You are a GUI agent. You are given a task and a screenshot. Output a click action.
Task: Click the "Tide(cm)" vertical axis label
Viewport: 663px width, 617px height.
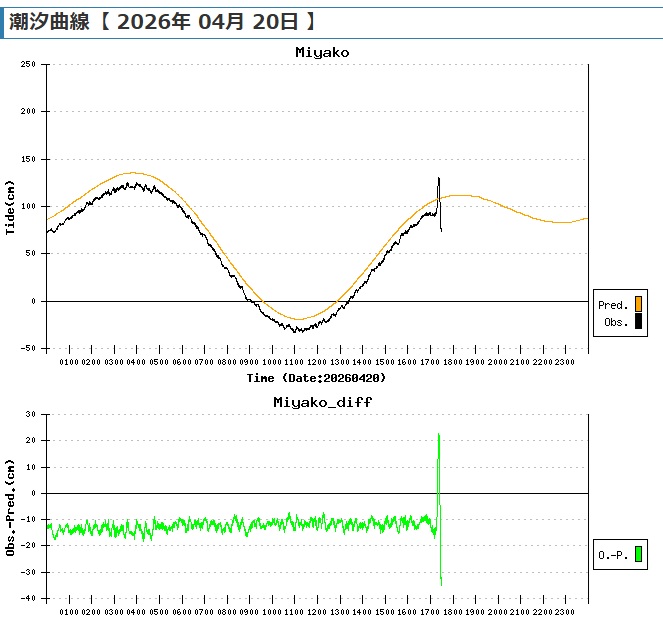click(10, 207)
